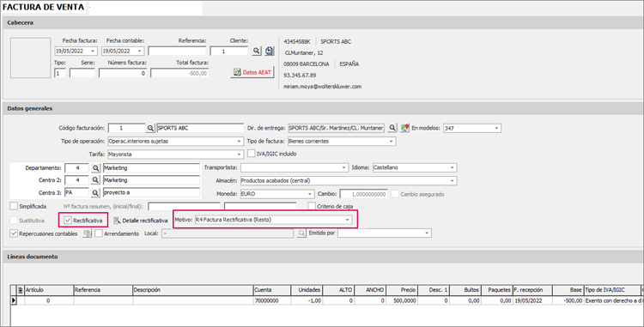
Task: Click the Precio column header
Action: click(402, 290)
